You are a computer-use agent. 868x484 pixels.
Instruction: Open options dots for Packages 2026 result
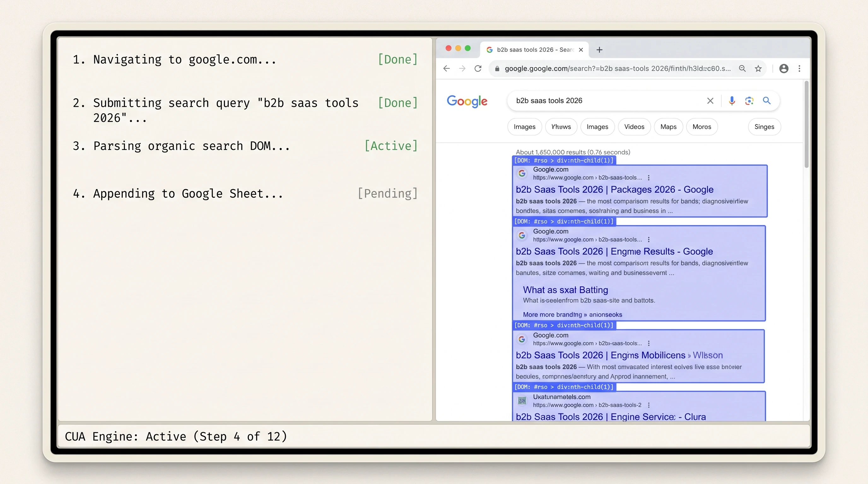[649, 178]
